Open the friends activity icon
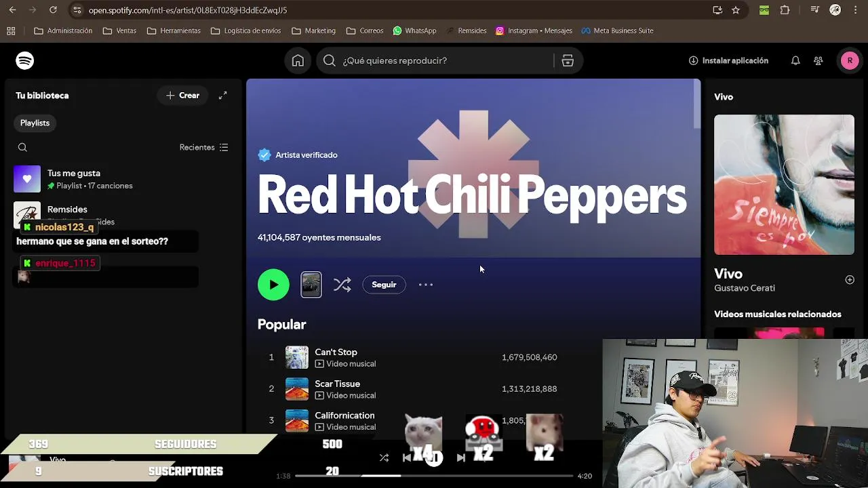868x488 pixels. click(818, 60)
